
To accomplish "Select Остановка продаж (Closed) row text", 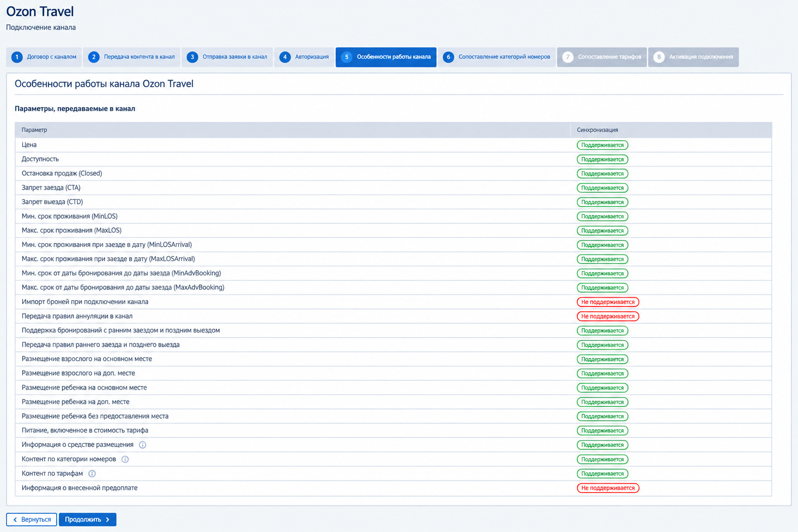I will click(62, 174).
